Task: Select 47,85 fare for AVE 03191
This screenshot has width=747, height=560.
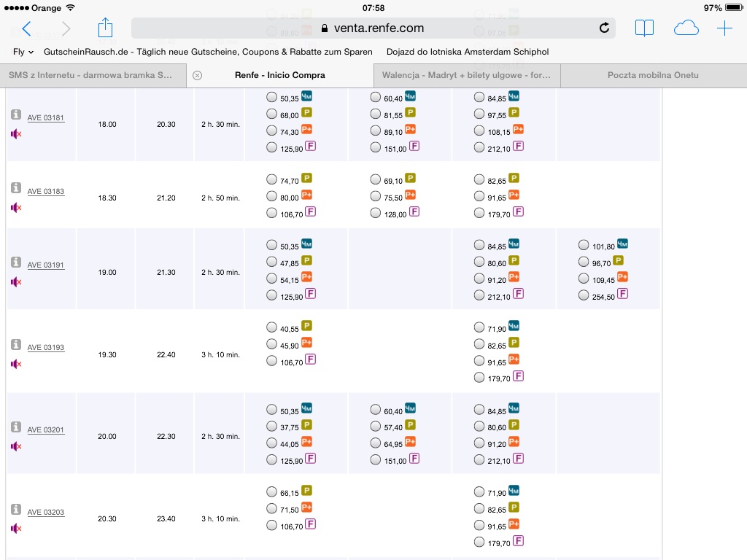Action: click(x=271, y=262)
